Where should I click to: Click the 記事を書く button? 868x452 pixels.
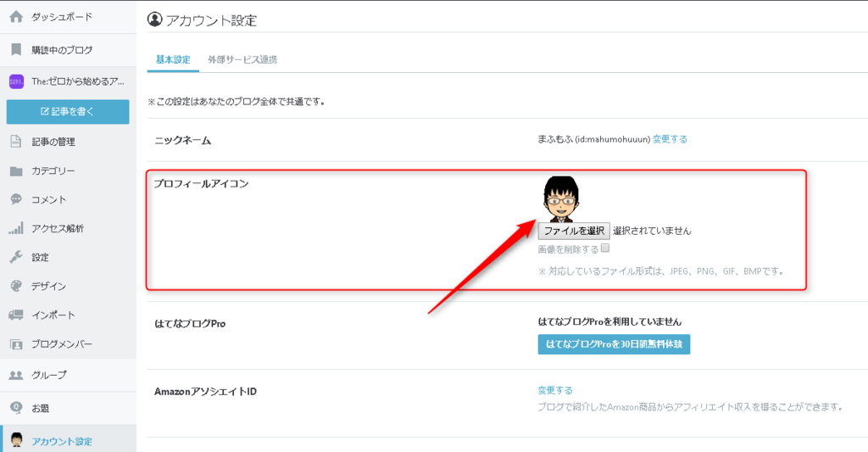[x=68, y=111]
